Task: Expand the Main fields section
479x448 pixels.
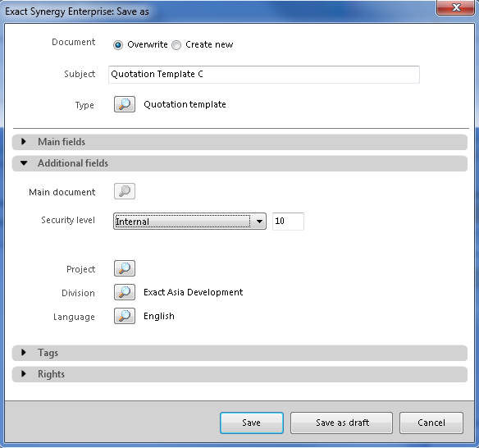Action: (x=239, y=142)
